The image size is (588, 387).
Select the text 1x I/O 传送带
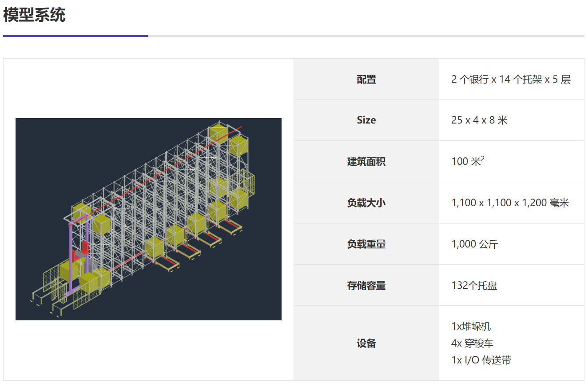[481, 360]
